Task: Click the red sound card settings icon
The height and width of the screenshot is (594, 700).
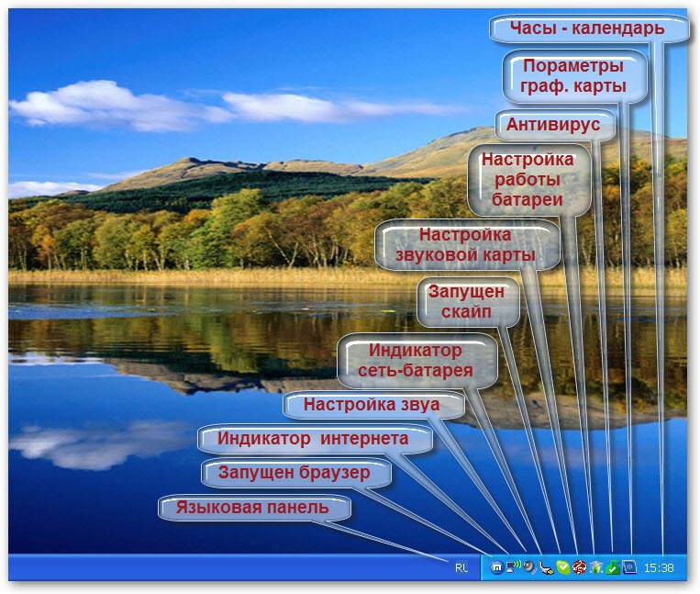Action: (580, 567)
